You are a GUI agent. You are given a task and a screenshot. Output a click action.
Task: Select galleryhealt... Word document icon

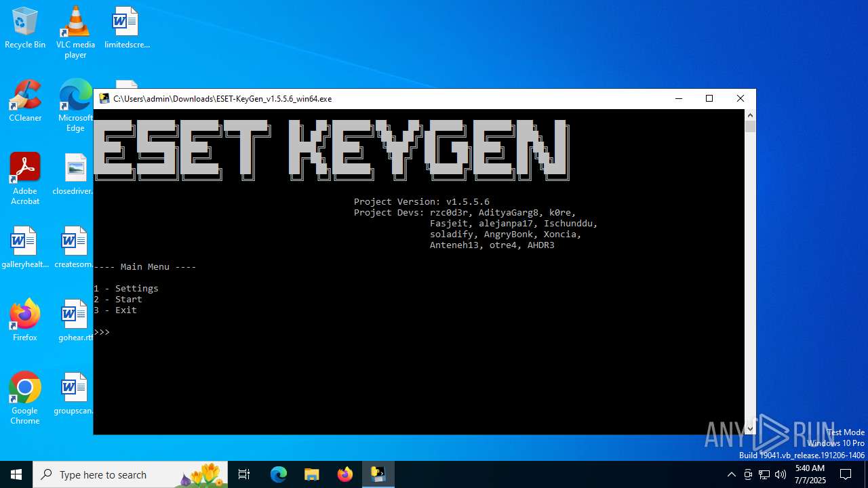(x=24, y=248)
